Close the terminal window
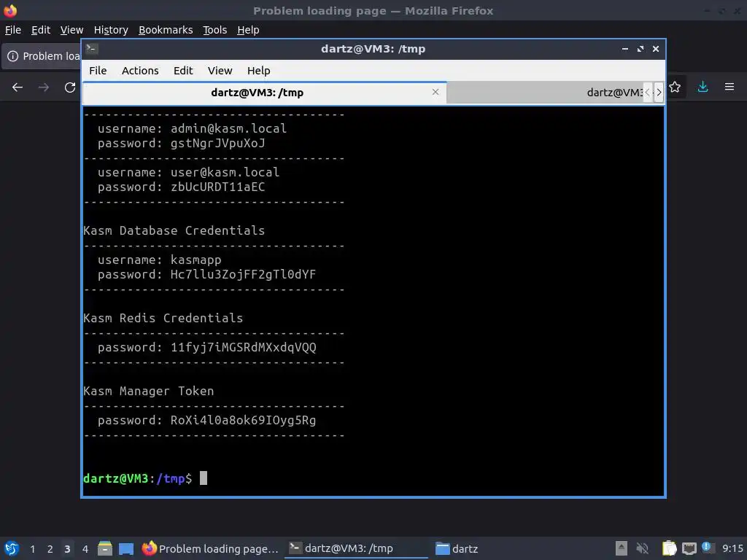 pyautogui.click(x=656, y=49)
